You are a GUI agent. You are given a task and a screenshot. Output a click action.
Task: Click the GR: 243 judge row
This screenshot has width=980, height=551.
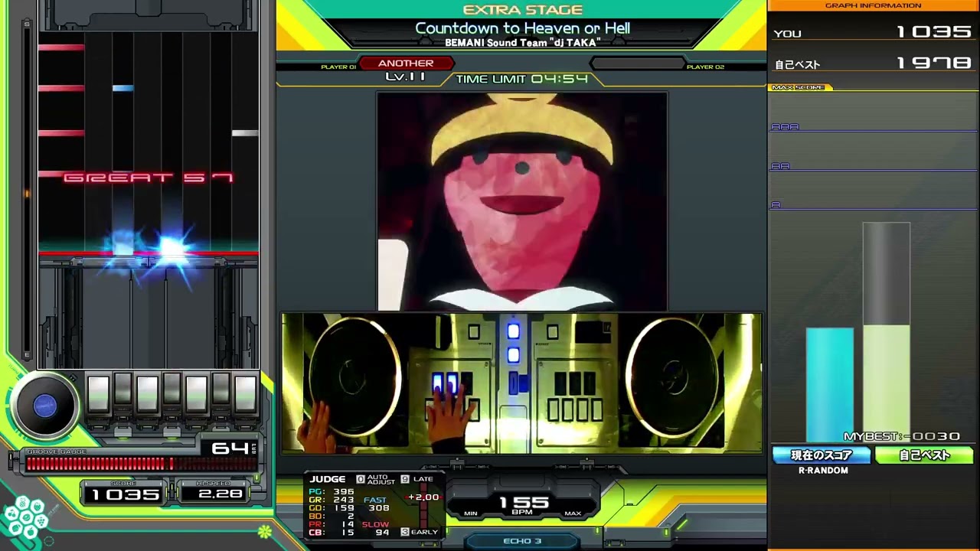pos(332,500)
